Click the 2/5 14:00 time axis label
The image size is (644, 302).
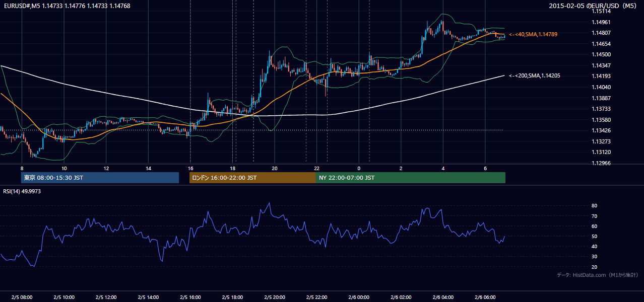click(148, 297)
